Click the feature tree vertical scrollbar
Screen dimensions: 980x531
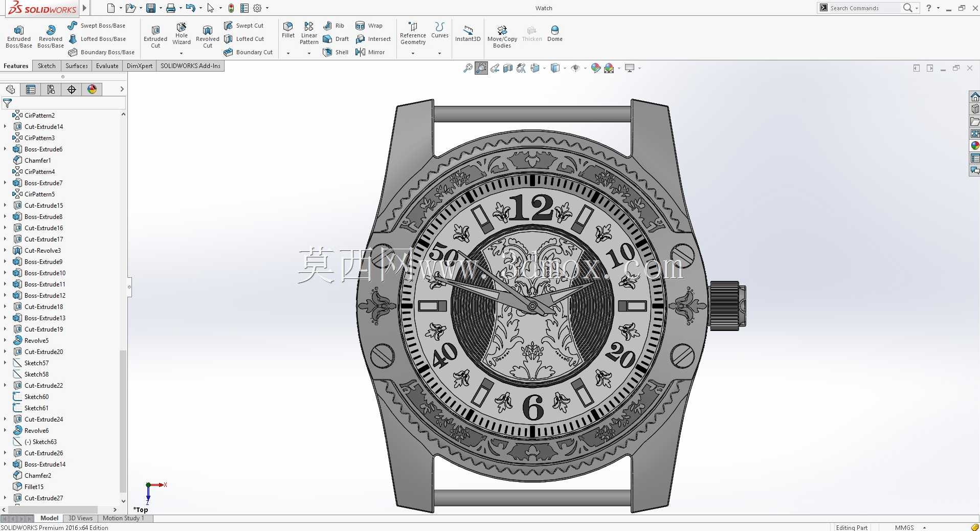(x=123, y=421)
